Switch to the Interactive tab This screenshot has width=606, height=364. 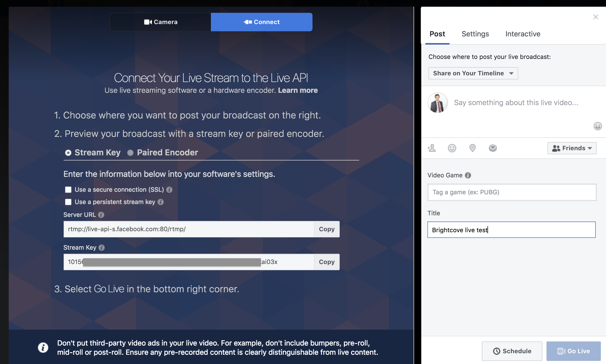(x=523, y=34)
